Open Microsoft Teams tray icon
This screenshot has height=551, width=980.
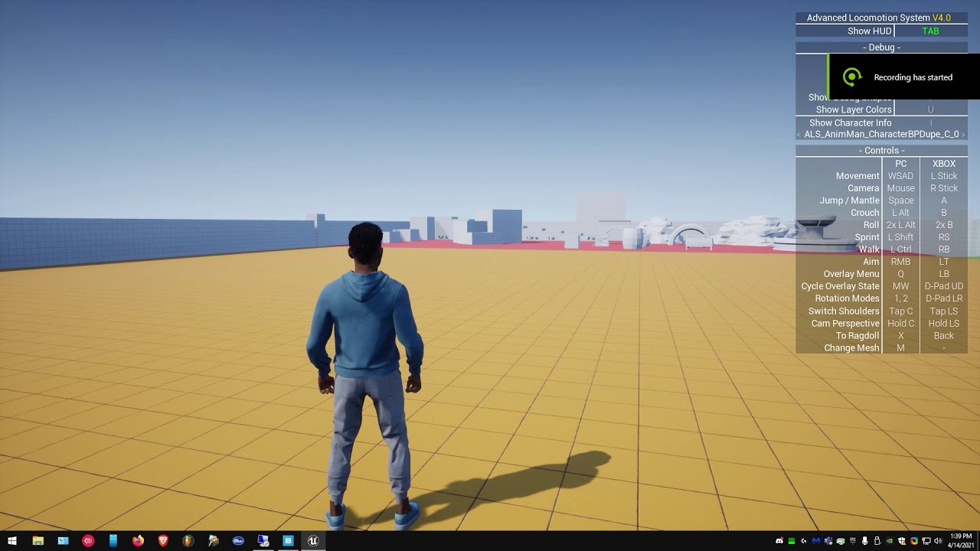point(828,541)
